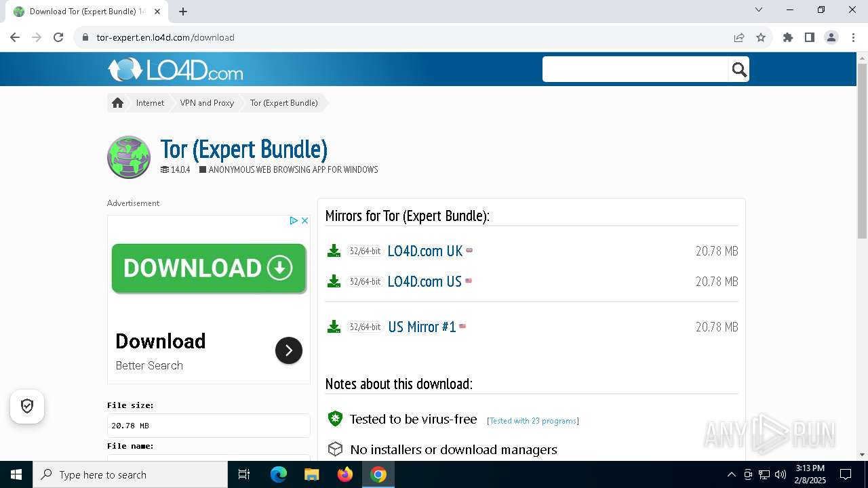The image size is (868, 488).
Task: Go to the Home breadcrumb icon
Action: 117,103
